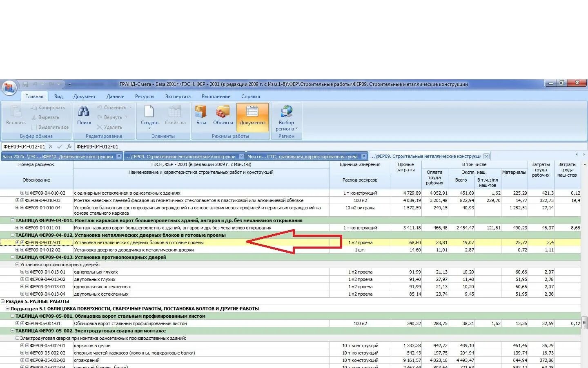Cancel formula bar entry with X icon
Viewport: 588px width, 368px height.
(x=51, y=146)
